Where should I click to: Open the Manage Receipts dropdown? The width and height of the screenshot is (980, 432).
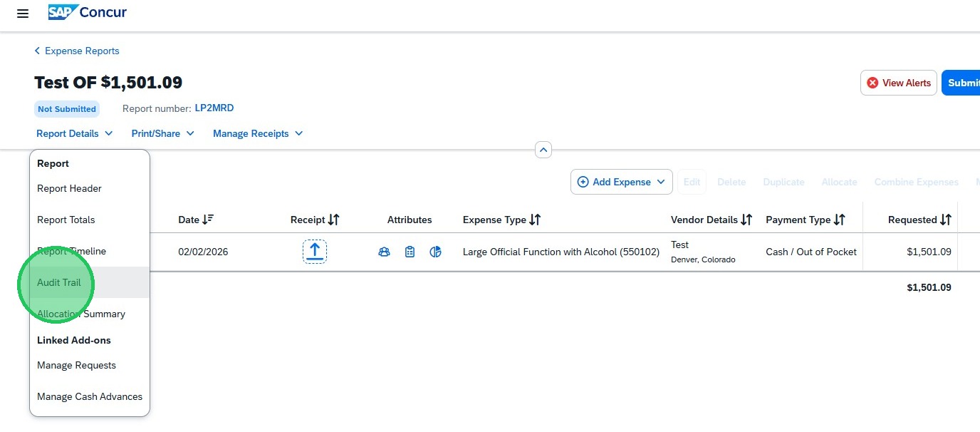pyautogui.click(x=258, y=133)
